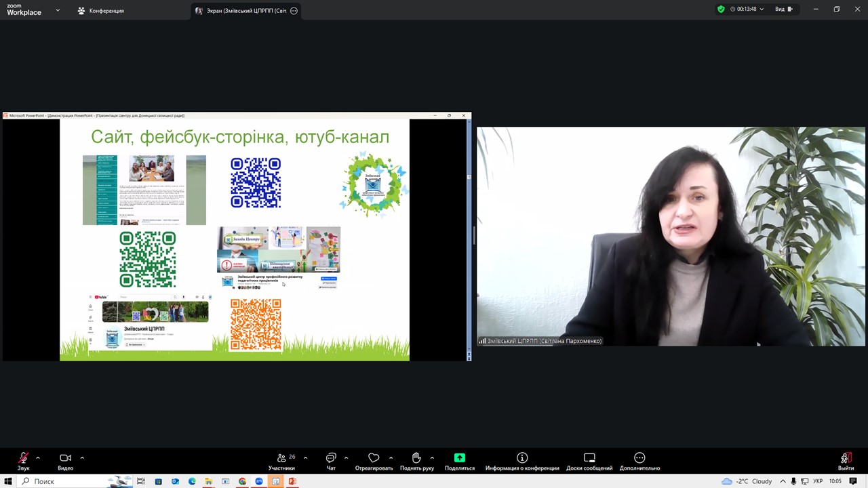
Task: Expand the arrow next to Участники
Action: tap(305, 457)
